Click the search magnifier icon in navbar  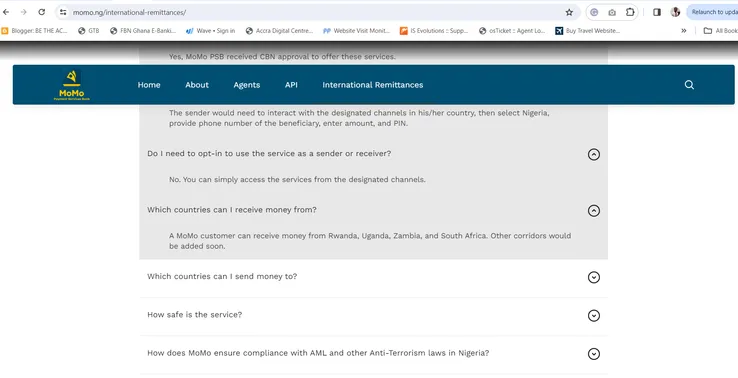(x=689, y=85)
